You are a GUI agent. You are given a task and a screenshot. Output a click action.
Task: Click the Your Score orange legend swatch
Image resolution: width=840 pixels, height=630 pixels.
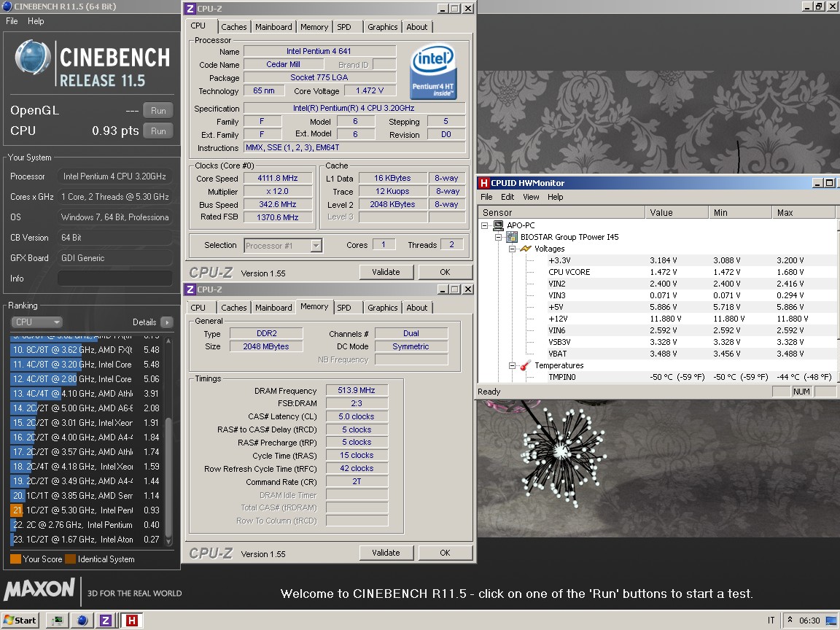tap(15, 559)
